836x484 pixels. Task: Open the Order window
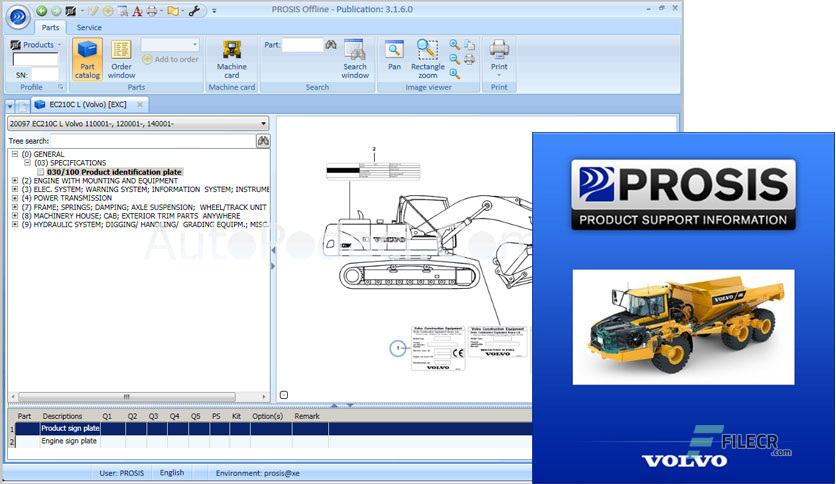[x=121, y=58]
